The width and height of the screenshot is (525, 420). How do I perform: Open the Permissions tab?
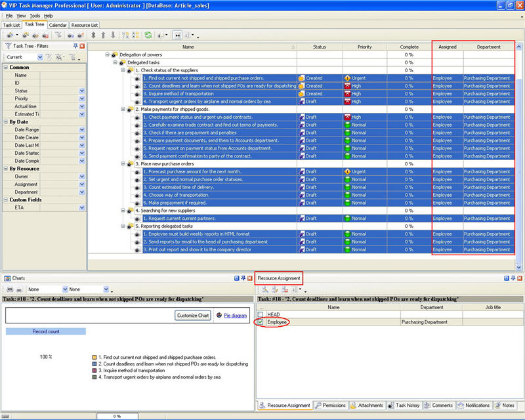(x=331, y=406)
